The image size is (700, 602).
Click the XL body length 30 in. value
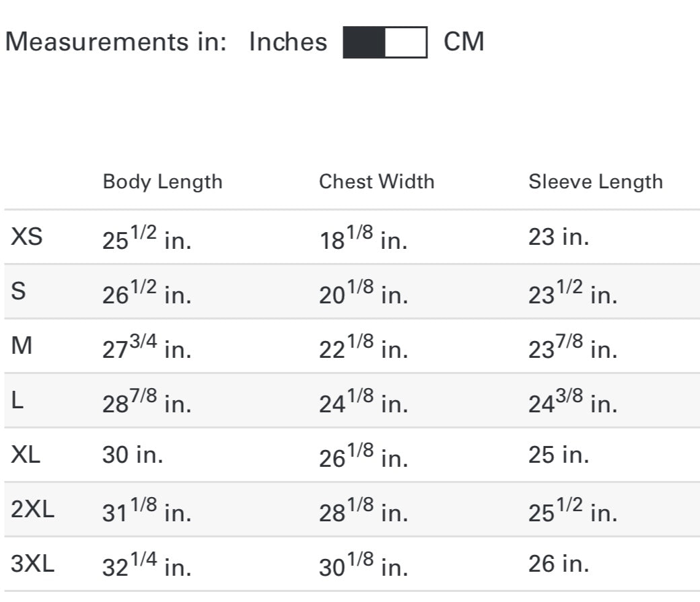tap(133, 455)
